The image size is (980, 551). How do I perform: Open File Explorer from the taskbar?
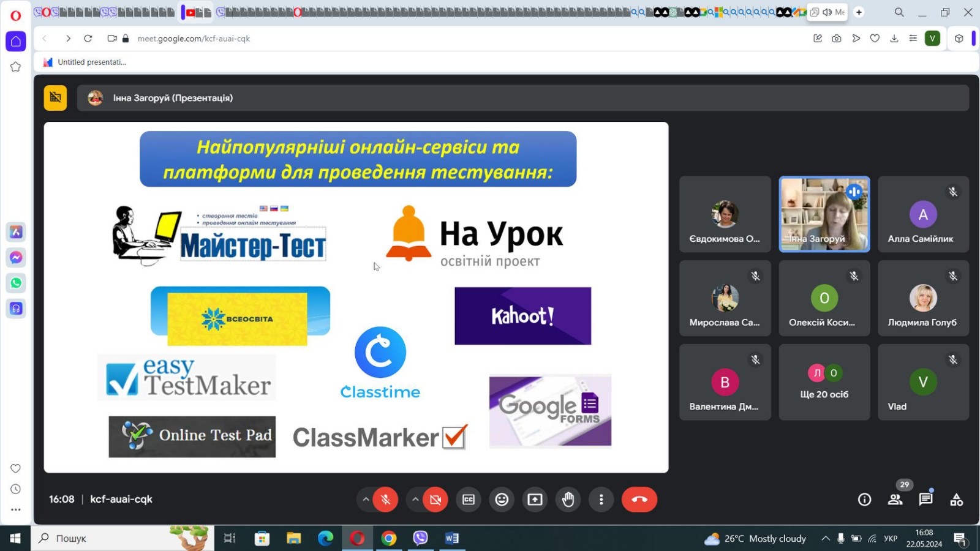click(294, 538)
